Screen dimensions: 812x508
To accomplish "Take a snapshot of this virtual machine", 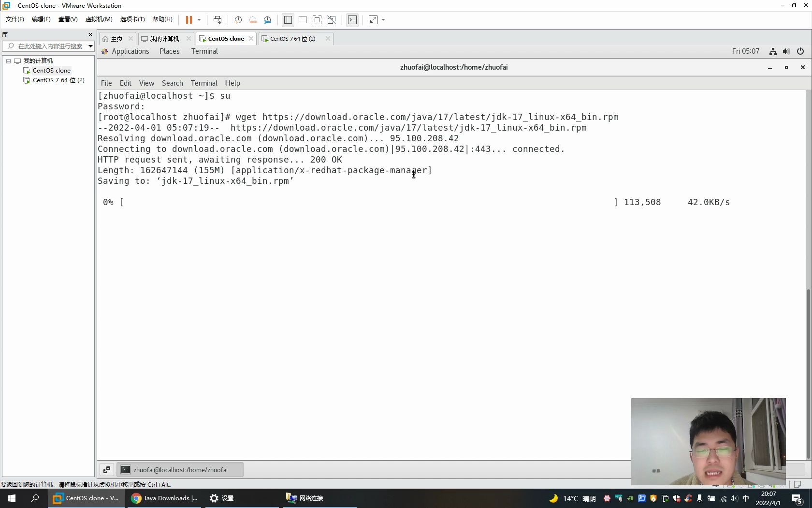I will coord(237,20).
